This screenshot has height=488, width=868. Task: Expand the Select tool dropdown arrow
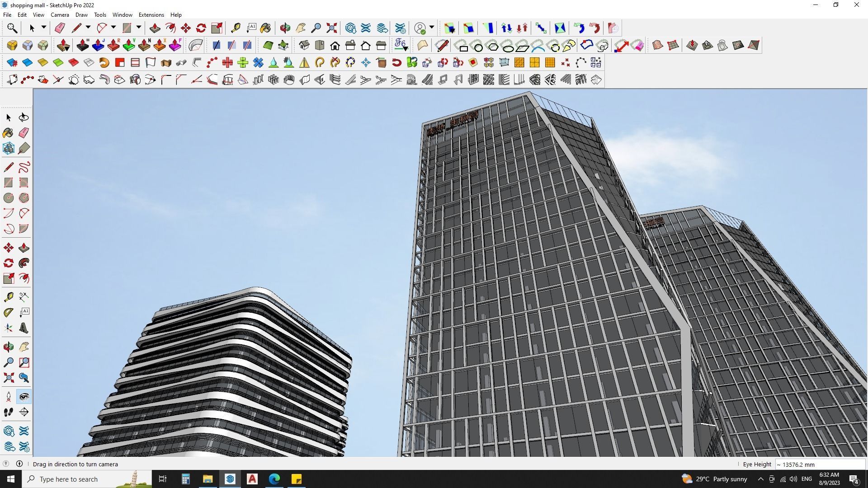tap(44, 28)
